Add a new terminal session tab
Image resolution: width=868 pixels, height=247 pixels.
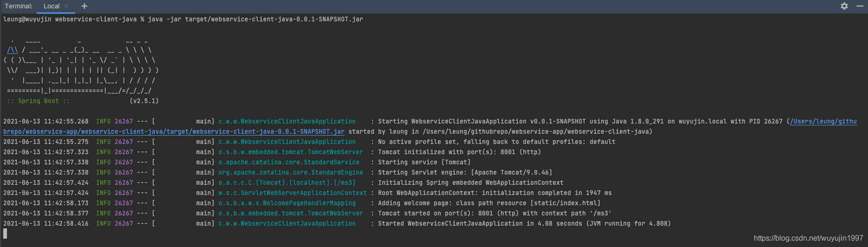click(84, 6)
